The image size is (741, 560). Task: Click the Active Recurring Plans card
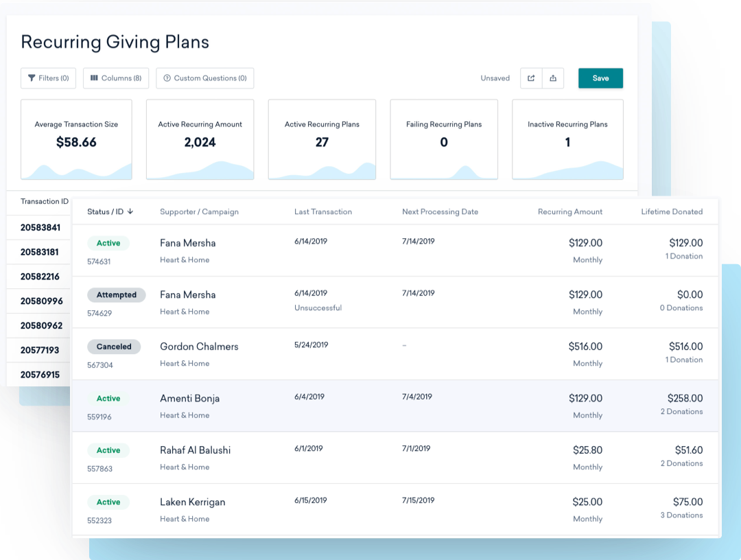click(322, 139)
